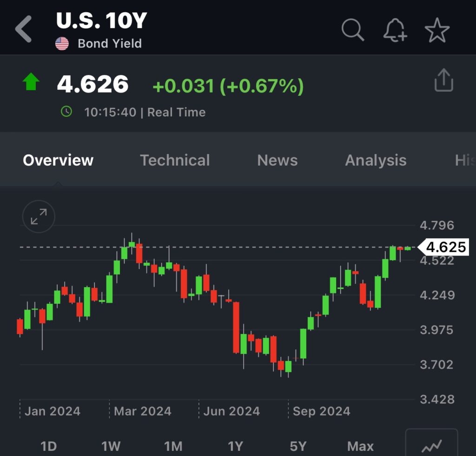This screenshot has height=456, width=476.
Task: Tap the share icon
Action: coord(443,81)
